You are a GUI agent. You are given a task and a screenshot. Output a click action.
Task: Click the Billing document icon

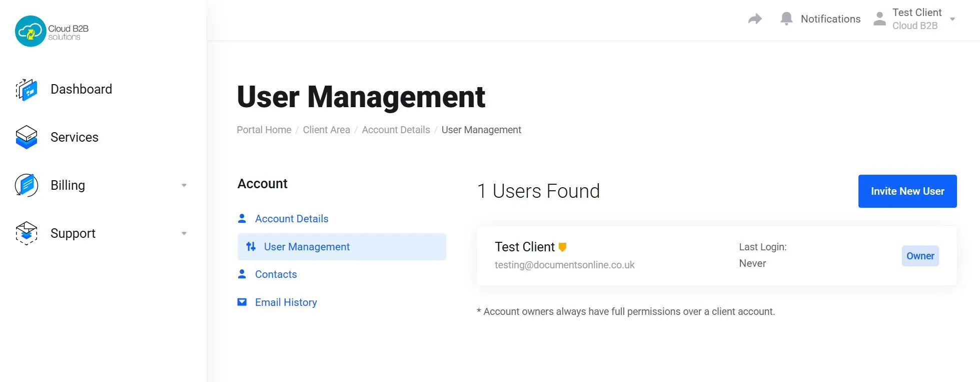(x=27, y=185)
